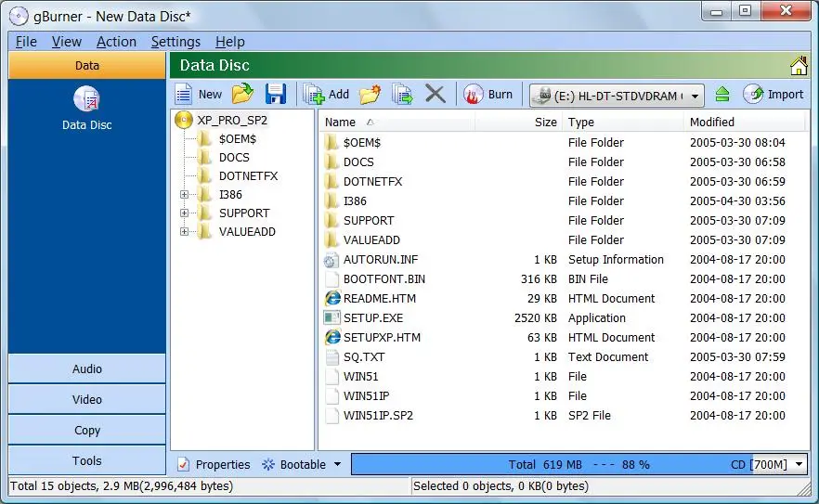Eject the drive using green arrow icon
This screenshot has height=504, width=819.
coord(721,95)
